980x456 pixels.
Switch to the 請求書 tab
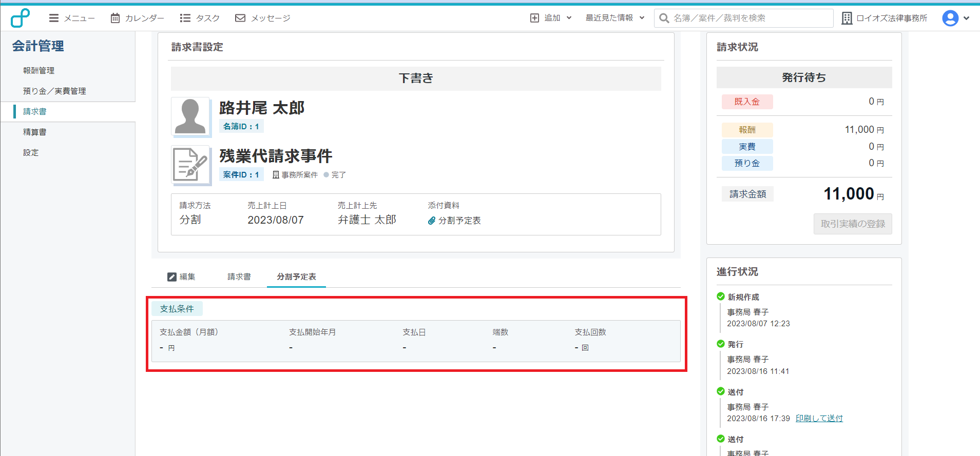pos(239,276)
